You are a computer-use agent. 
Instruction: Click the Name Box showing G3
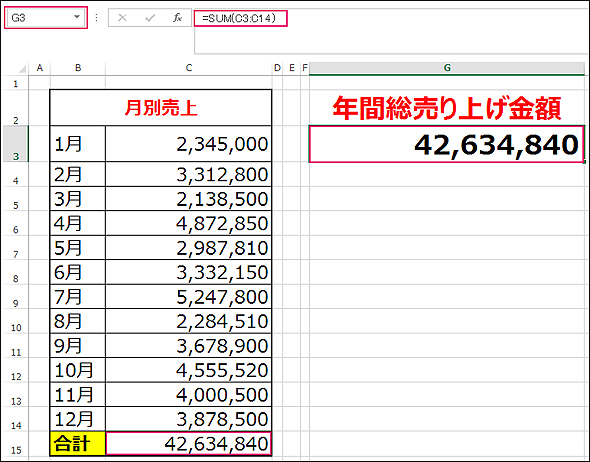pyautogui.click(x=46, y=18)
